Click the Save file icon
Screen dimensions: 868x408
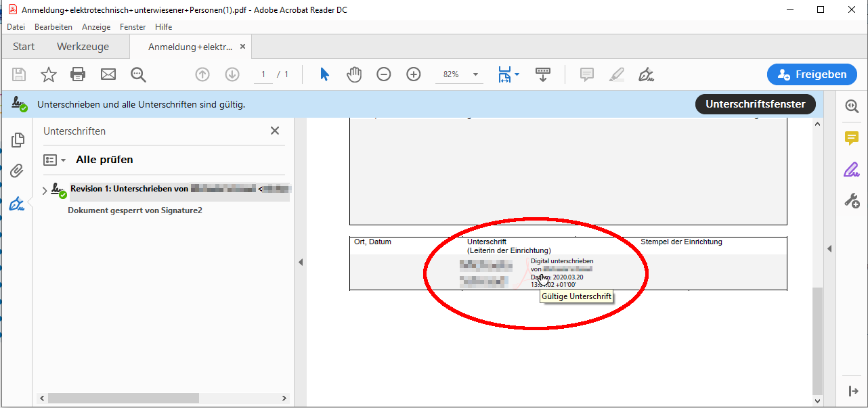pyautogui.click(x=19, y=74)
